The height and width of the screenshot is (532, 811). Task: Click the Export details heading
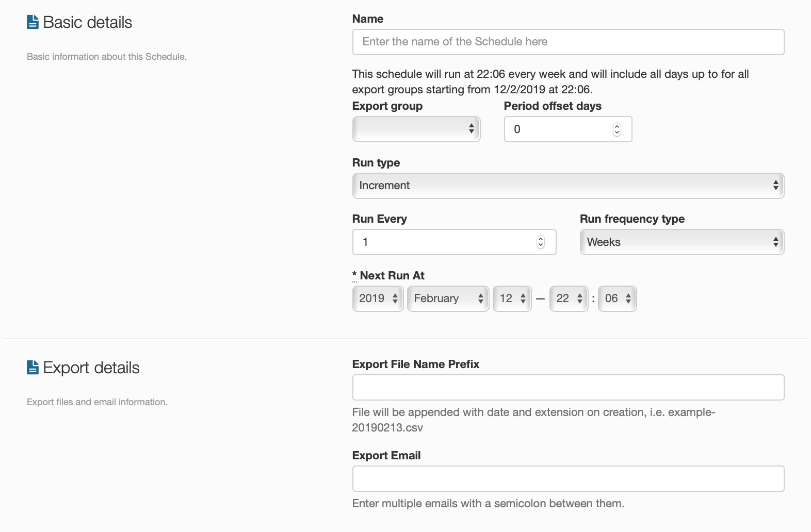click(x=91, y=368)
